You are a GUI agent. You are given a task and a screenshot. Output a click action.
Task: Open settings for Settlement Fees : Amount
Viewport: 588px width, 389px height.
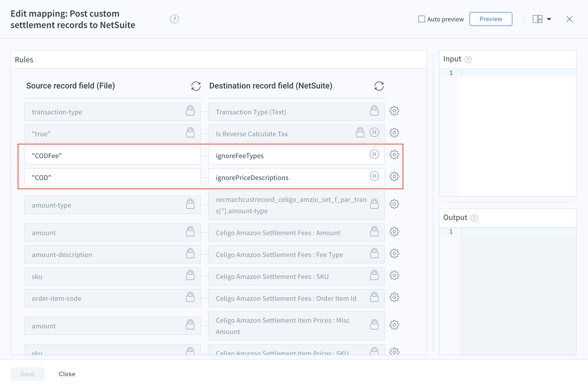click(x=394, y=232)
